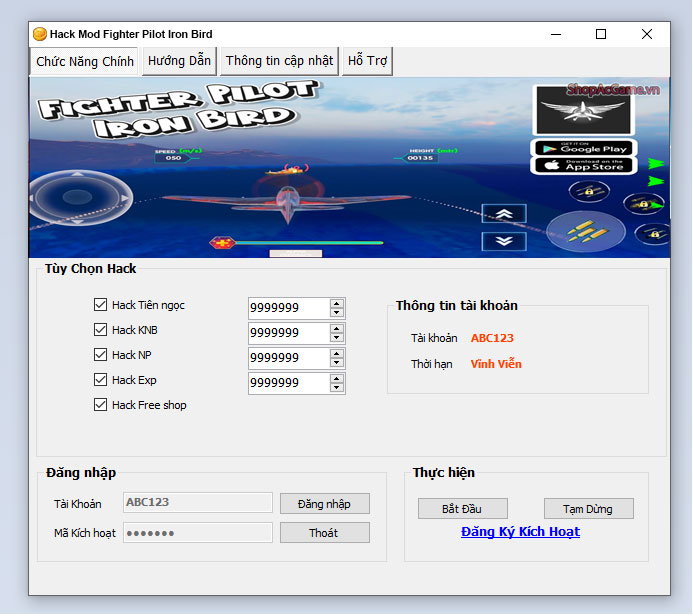Uncheck the Hack NP option

click(100, 355)
